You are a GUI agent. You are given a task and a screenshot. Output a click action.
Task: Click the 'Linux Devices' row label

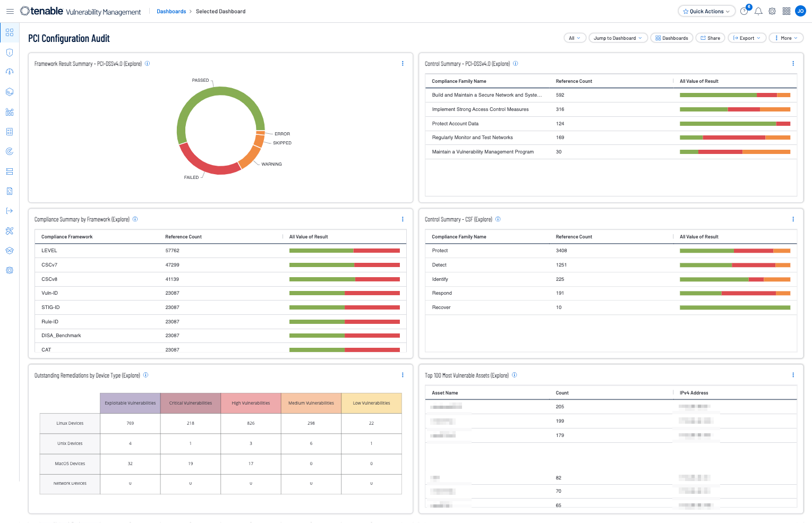pyautogui.click(x=70, y=423)
